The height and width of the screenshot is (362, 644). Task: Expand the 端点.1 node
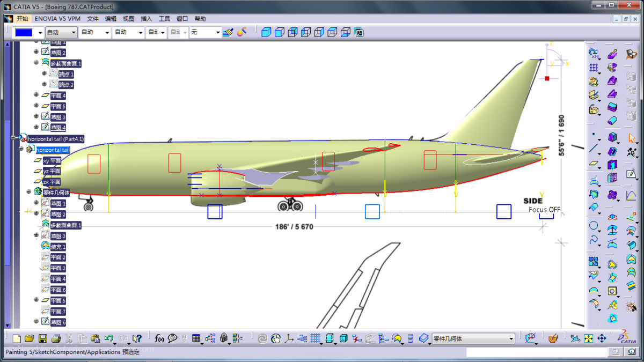44,73
